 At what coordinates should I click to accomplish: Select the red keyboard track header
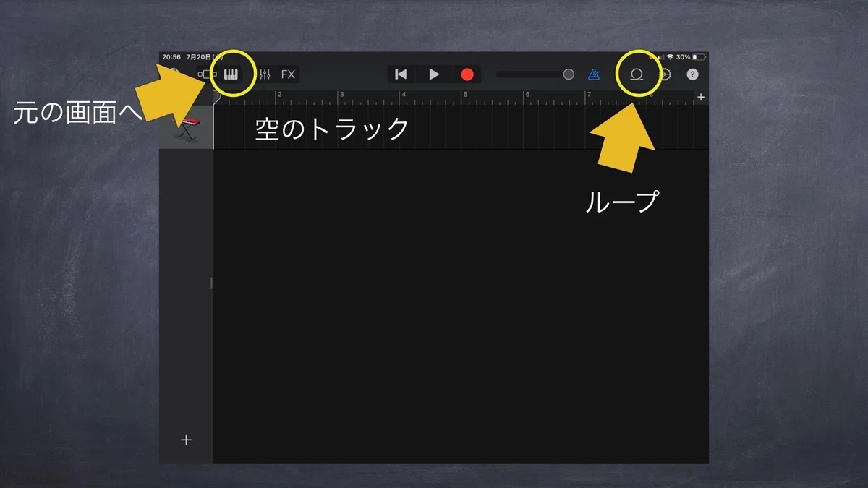[x=187, y=128]
